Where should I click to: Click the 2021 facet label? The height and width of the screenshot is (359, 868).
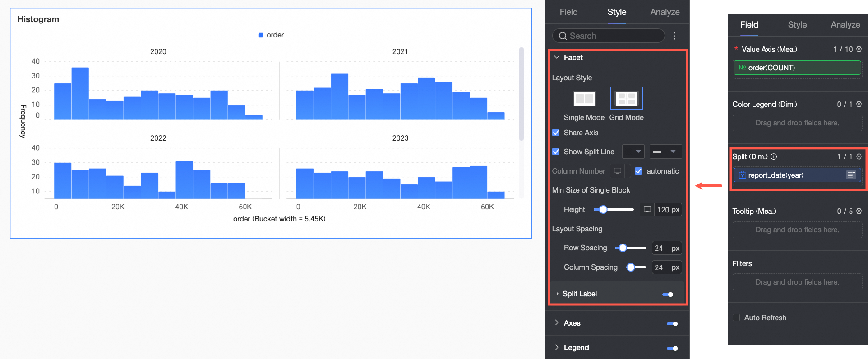pos(400,52)
